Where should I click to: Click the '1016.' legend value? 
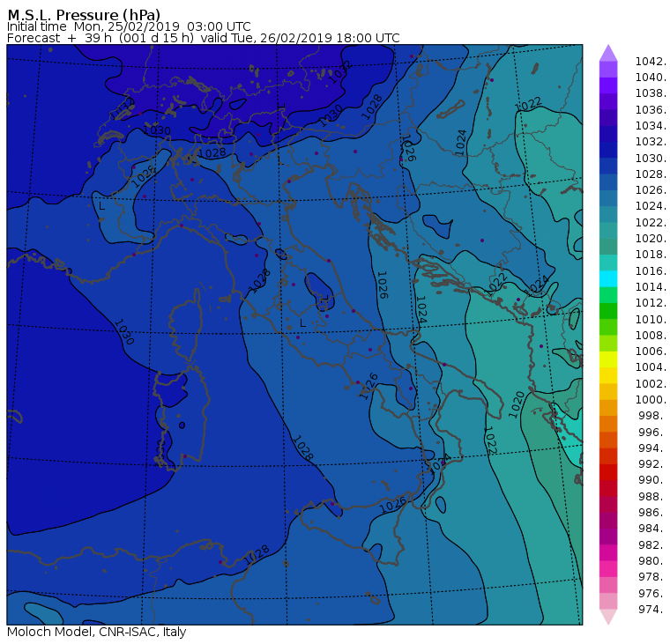pos(651,270)
